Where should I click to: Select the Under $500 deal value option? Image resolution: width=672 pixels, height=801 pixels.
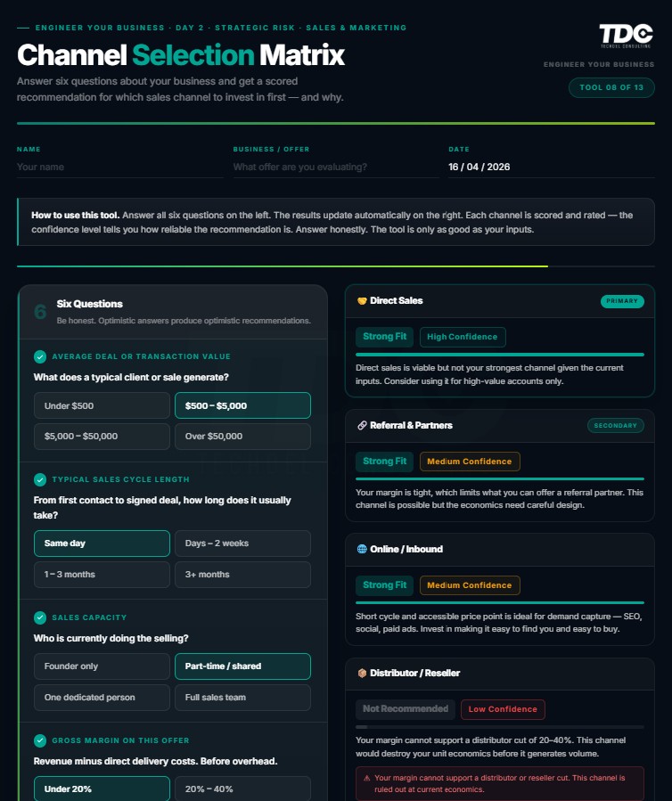[102, 405]
